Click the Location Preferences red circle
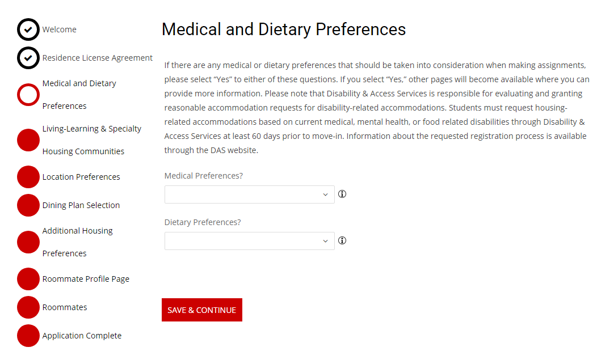 click(x=28, y=177)
